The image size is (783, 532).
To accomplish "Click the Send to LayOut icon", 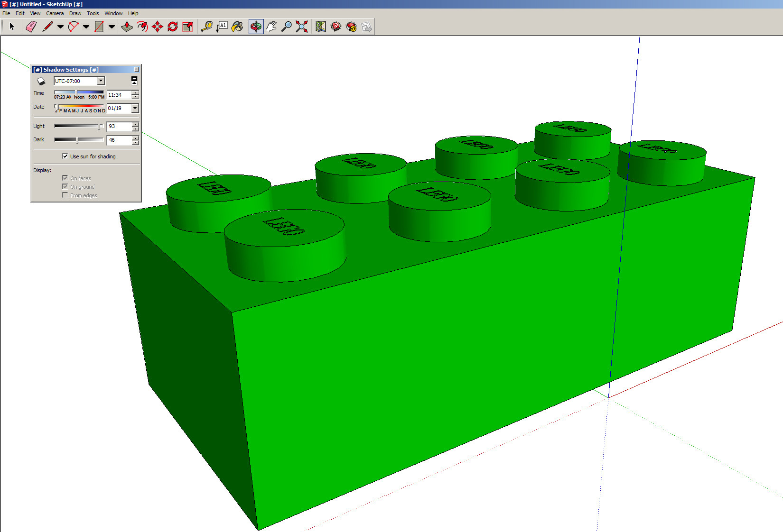I will click(x=366, y=27).
